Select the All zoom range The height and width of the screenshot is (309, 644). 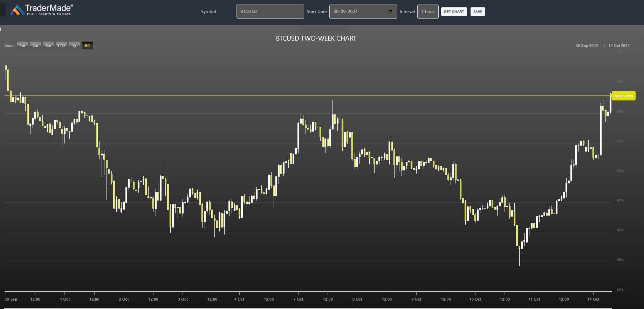pos(87,45)
